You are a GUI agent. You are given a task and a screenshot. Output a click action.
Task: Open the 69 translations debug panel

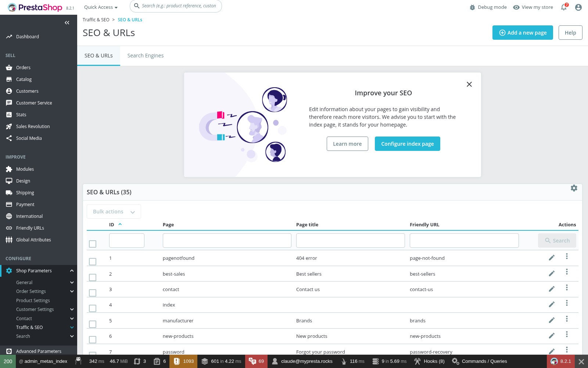pyautogui.click(x=256, y=361)
